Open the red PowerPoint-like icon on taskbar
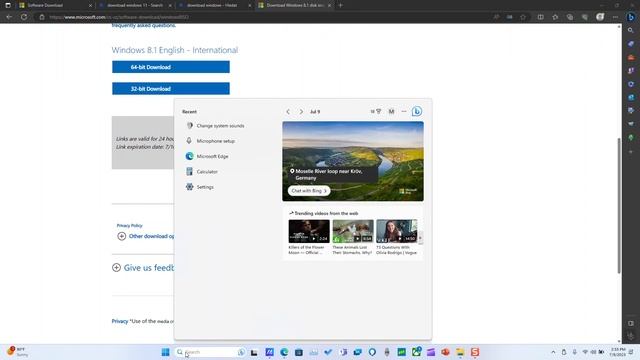The width and height of the screenshot is (640, 360). [445, 352]
